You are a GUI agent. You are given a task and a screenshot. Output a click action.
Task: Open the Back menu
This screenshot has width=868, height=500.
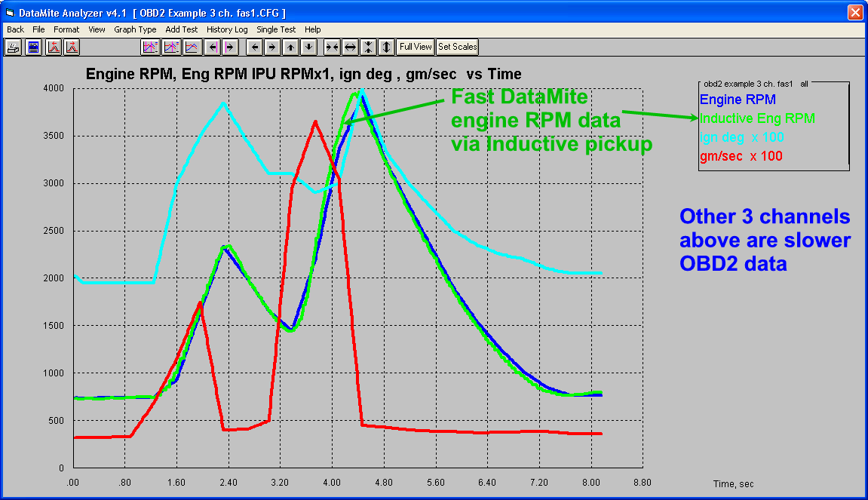(16, 29)
